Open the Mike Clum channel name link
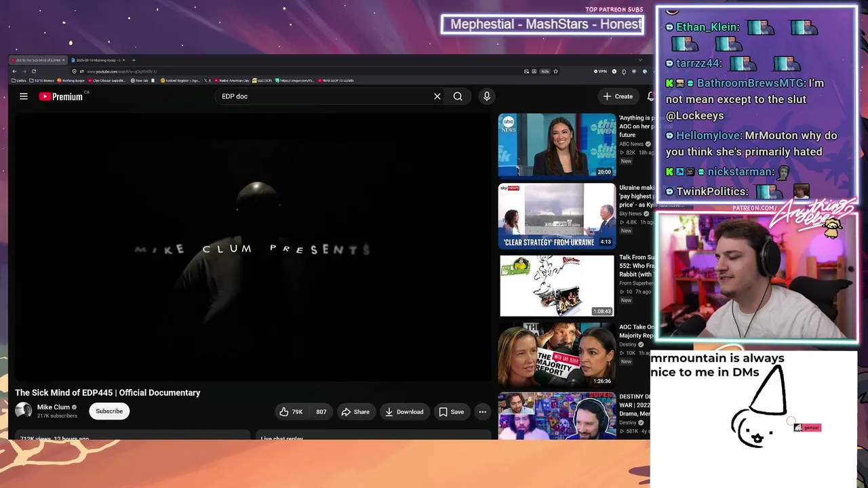Screen dimensions: 868x488 click(54, 407)
